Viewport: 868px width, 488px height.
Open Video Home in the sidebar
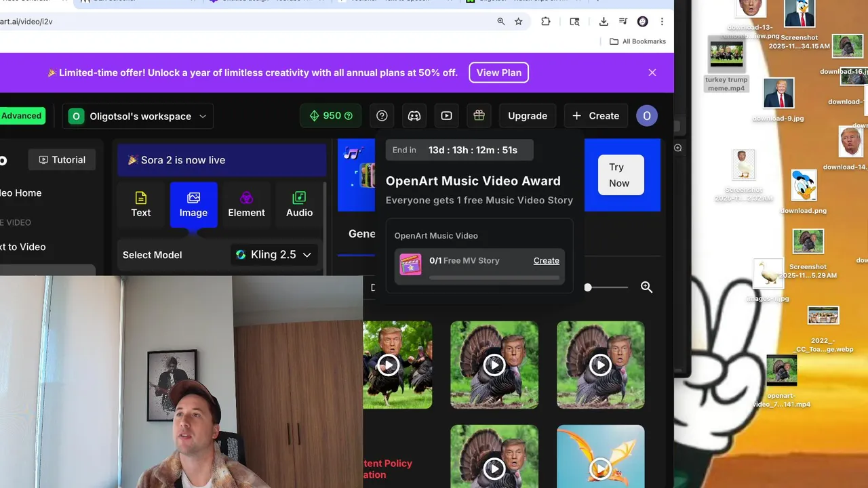tap(21, 193)
